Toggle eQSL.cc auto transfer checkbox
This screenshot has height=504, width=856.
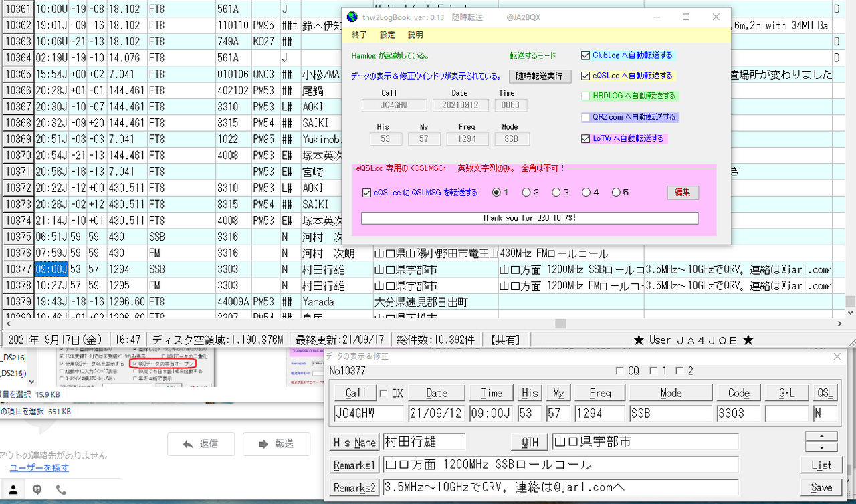point(586,76)
